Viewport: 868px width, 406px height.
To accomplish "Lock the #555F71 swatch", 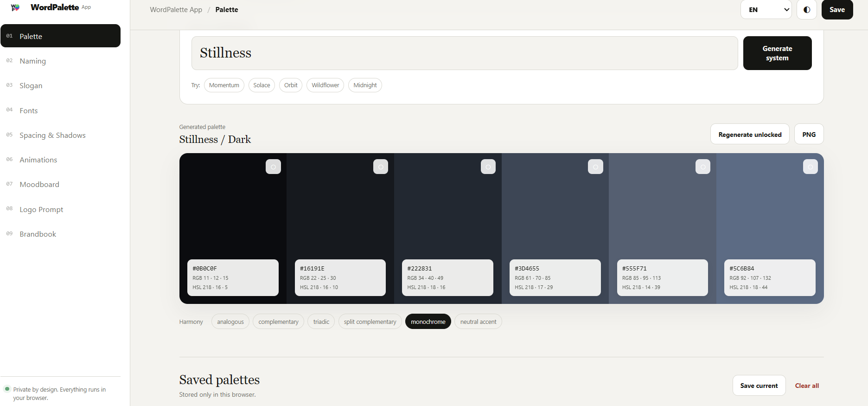I will tap(703, 167).
